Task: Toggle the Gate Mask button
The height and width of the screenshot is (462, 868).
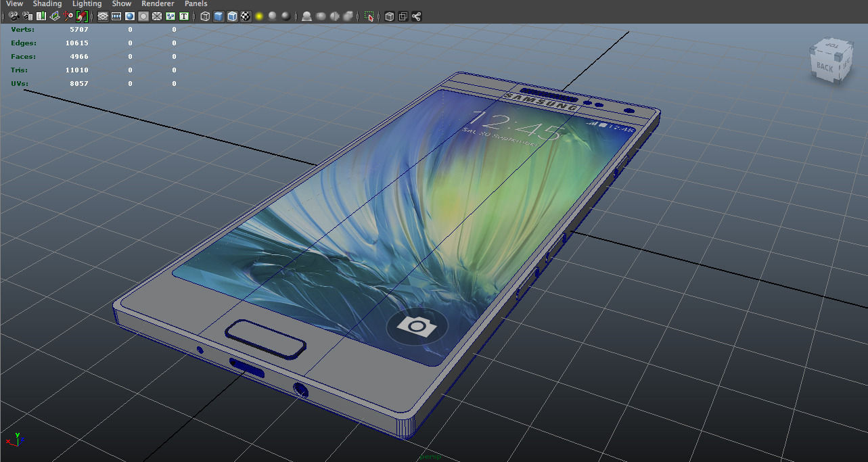Action: pos(143,16)
